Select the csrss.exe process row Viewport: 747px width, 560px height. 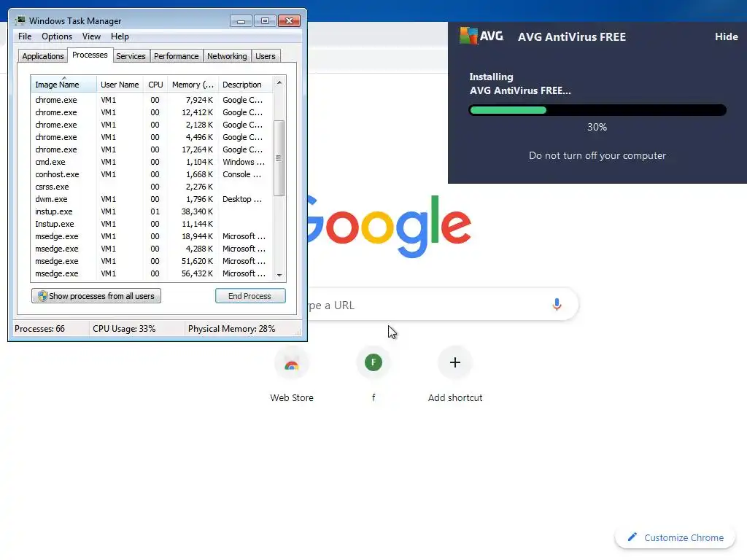[152, 187]
